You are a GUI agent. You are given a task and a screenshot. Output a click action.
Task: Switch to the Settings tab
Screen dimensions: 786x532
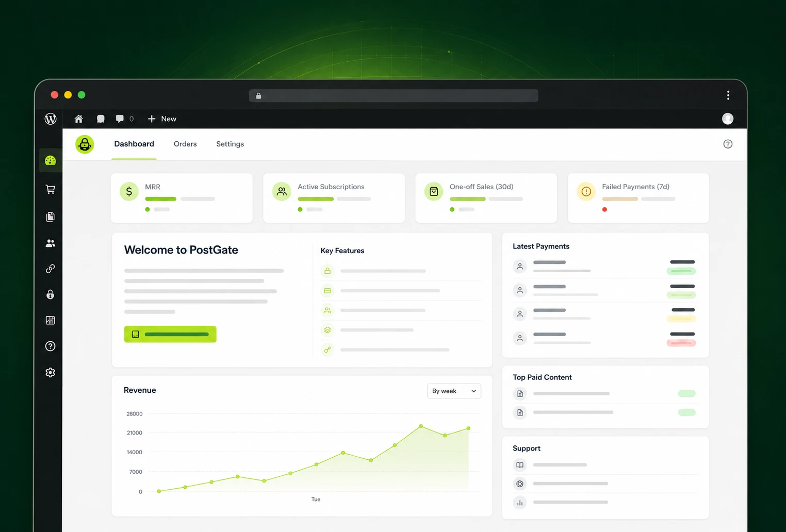(x=230, y=144)
